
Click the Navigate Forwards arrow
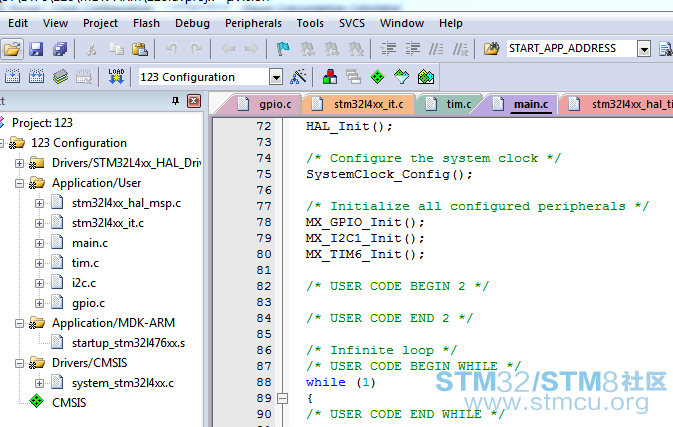coord(252,49)
